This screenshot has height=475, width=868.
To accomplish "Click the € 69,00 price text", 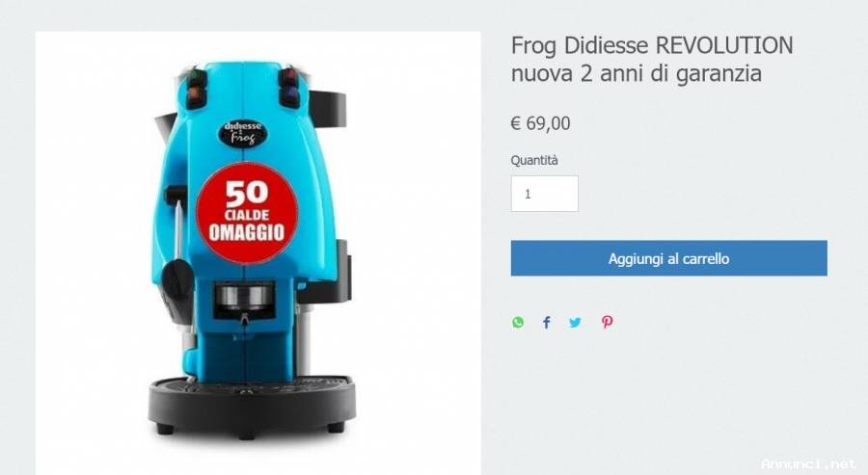I will [540, 123].
